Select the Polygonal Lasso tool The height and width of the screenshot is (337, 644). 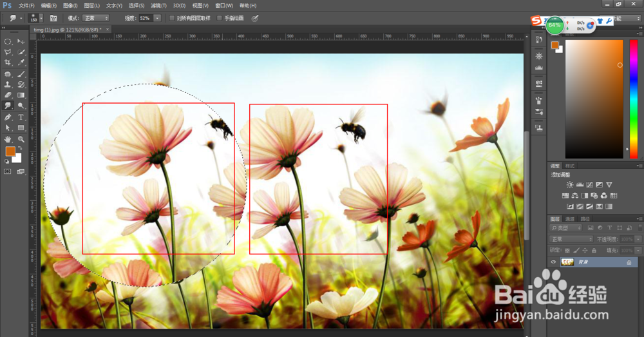(7, 52)
